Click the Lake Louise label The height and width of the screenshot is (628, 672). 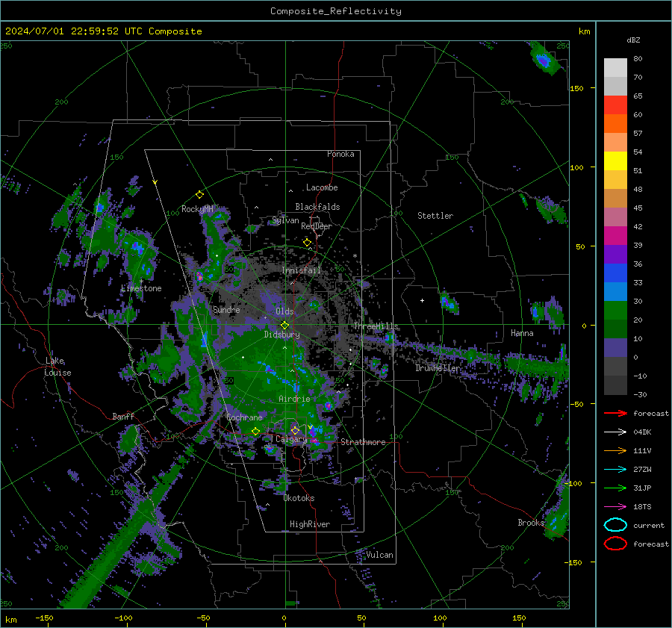58,367
